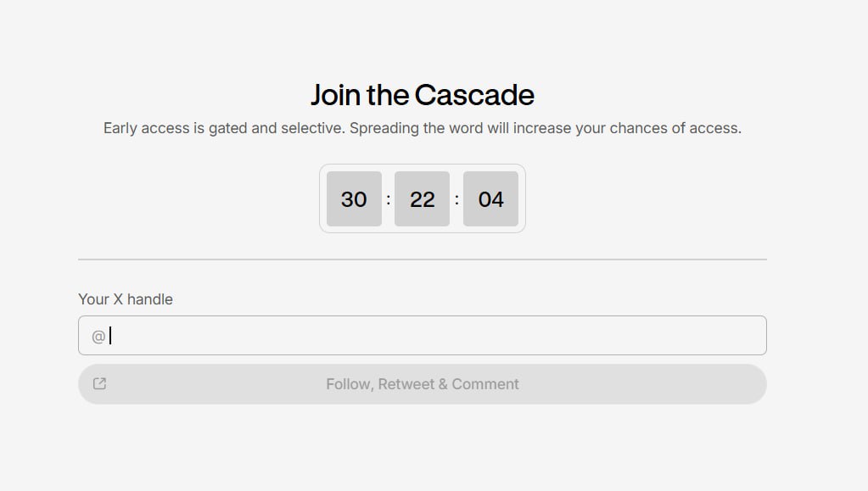
Task: Click the word "Follow" on the button
Action: click(x=348, y=384)
